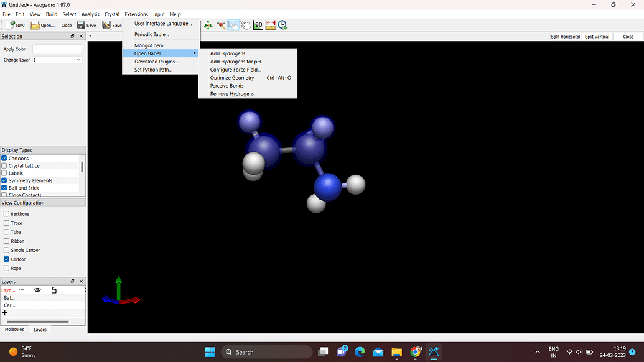Check the Ribbon option
This screenshot has width=644, height=362.
(7, 241)
